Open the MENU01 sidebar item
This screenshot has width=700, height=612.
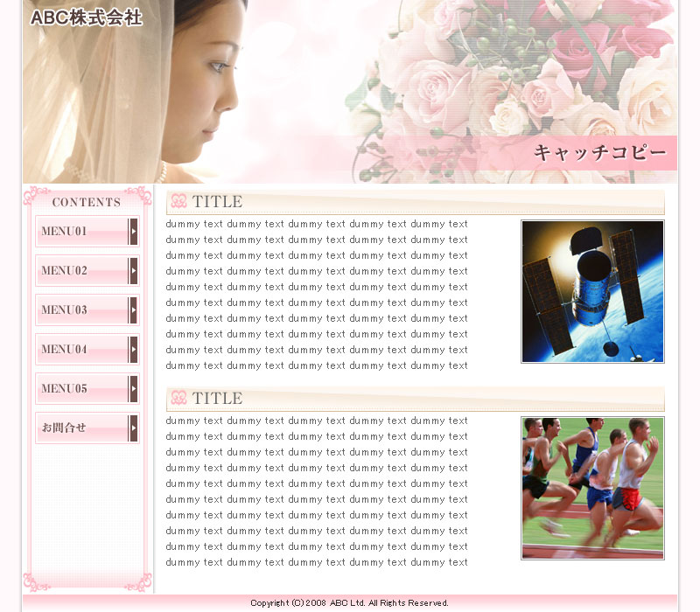[87, 232]
